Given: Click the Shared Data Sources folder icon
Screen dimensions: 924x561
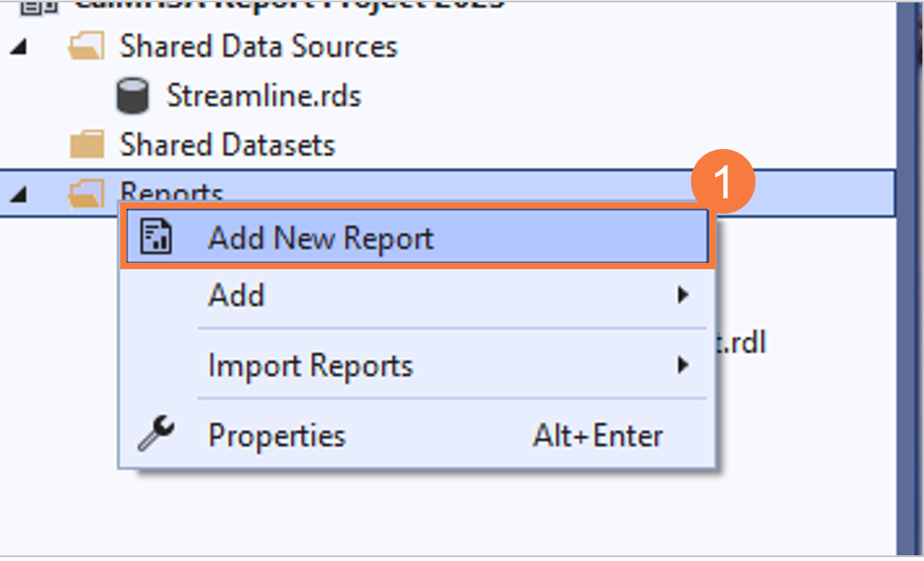Looking at the screenshot, I should click(x=89, y=46).
